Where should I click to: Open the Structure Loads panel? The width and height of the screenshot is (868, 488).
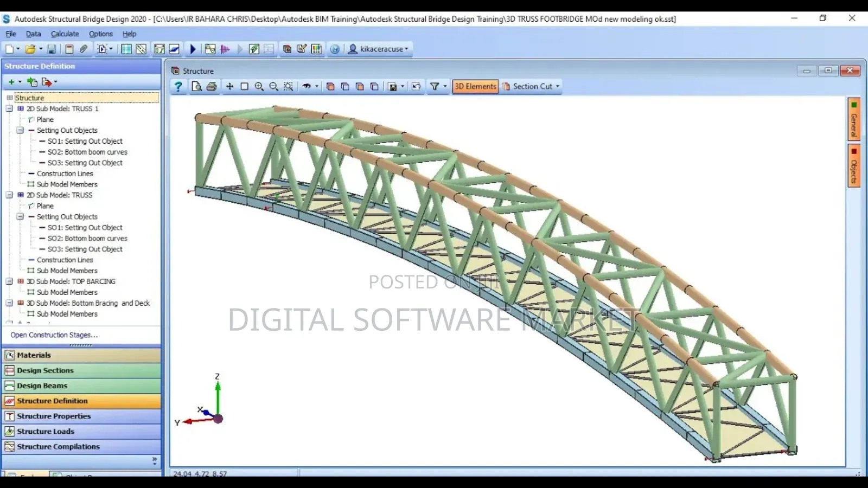click(x=81, y=431)
